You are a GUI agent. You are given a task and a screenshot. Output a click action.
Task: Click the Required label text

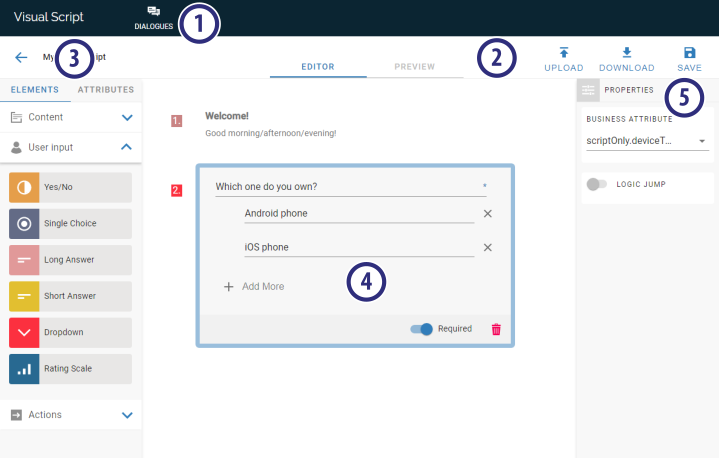coord(454,329)
